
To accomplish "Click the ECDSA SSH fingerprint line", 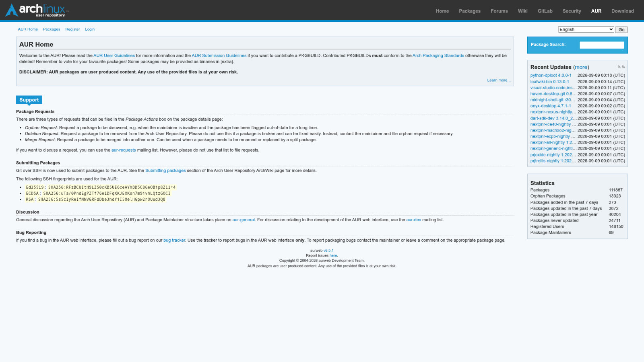I will [98, 193].
